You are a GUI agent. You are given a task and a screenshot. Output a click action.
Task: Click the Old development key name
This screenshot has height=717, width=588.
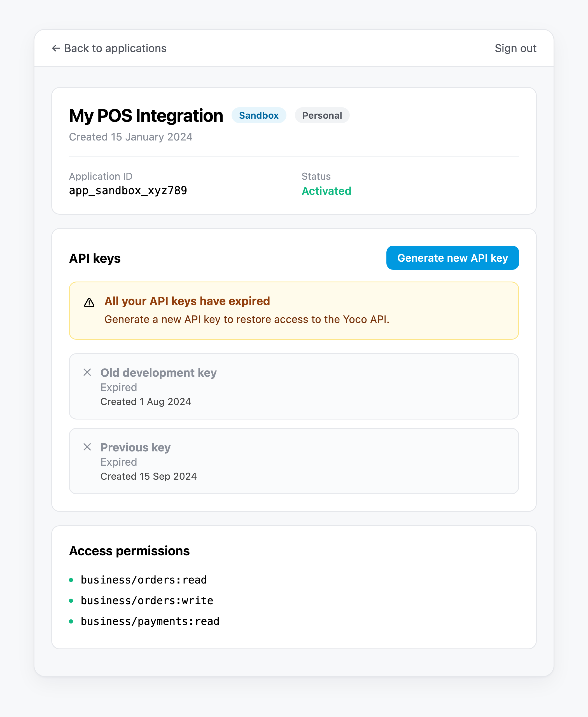pos(158,373)
